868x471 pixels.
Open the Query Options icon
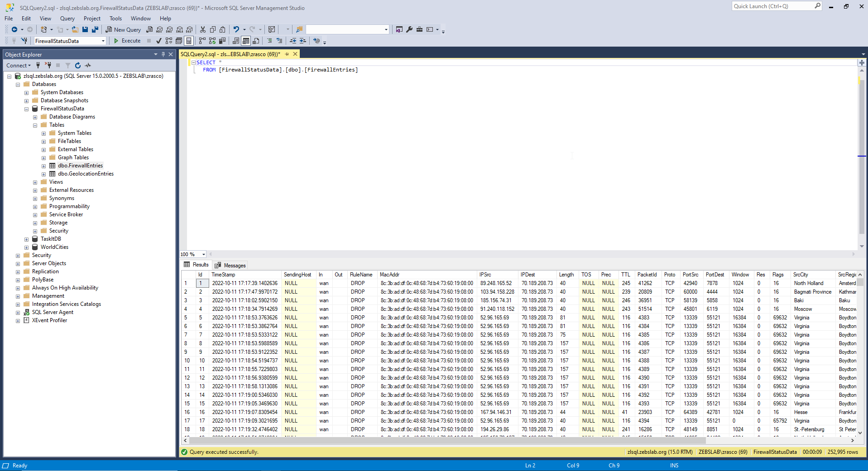click(x=179, y=41)
